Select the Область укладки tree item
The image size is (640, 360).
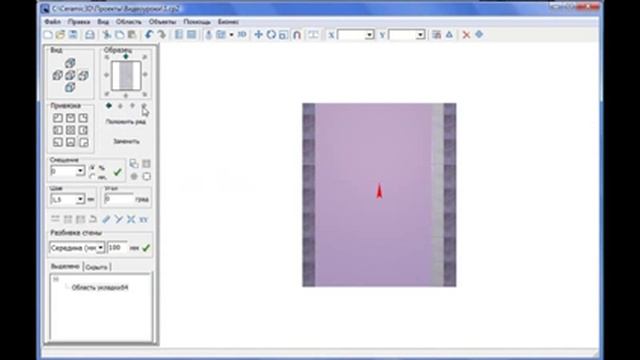(x=100, y=288)
